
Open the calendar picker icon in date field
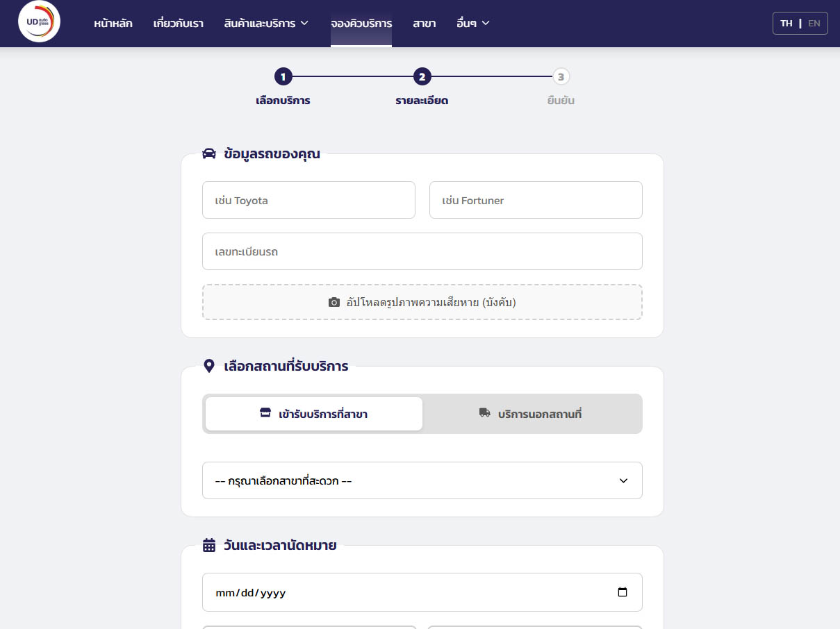[x=622, y=592]
